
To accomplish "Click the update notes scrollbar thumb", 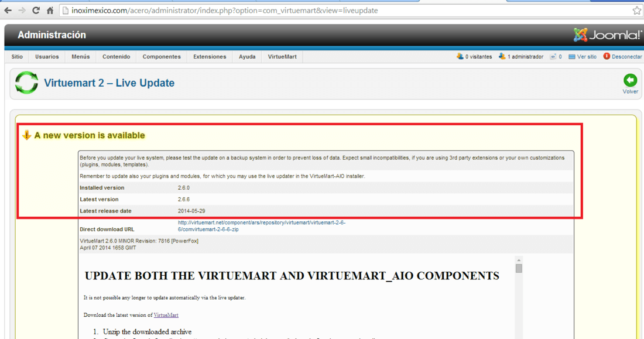I will click(519, 268).
